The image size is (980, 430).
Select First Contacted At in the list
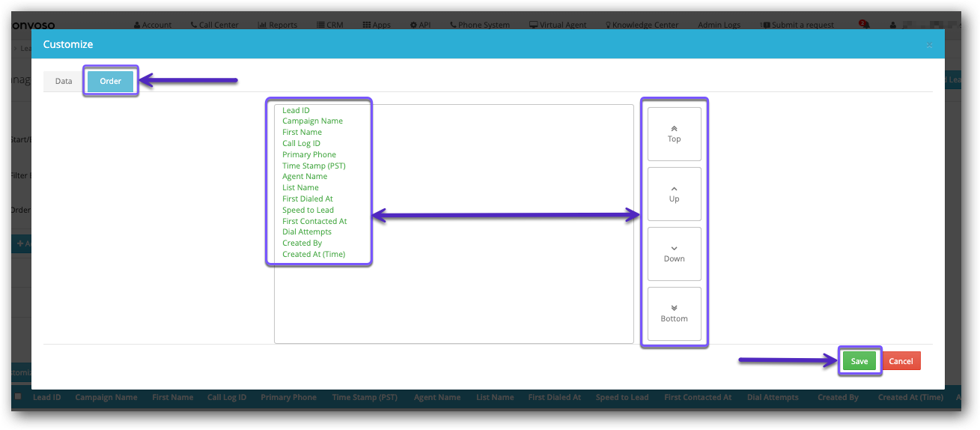[x=314, y=221]
